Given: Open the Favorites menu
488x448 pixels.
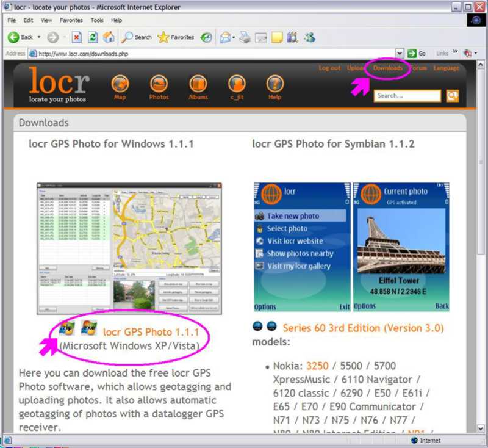Looking at the screenshot, I should pyautogui.click(x=71, y=20).
